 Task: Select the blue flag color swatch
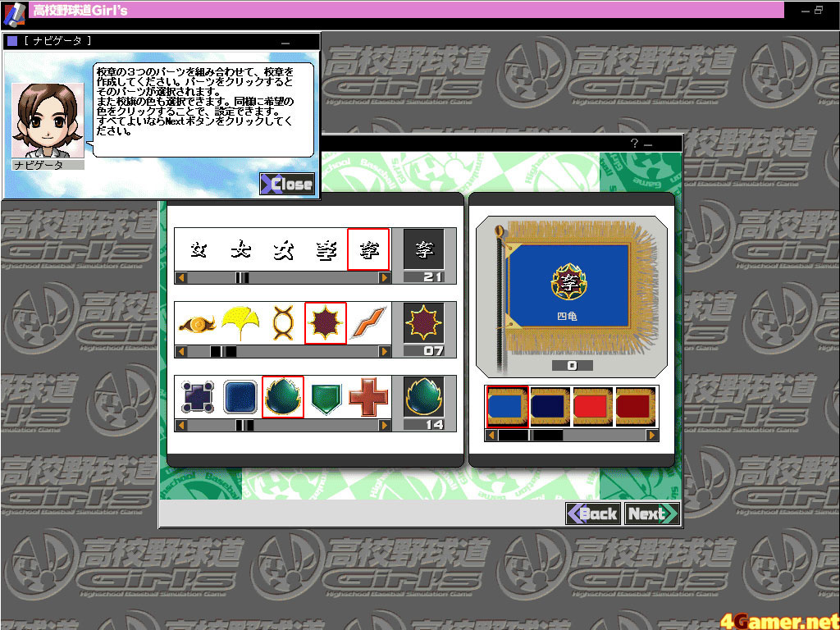(x=507, y=407)
